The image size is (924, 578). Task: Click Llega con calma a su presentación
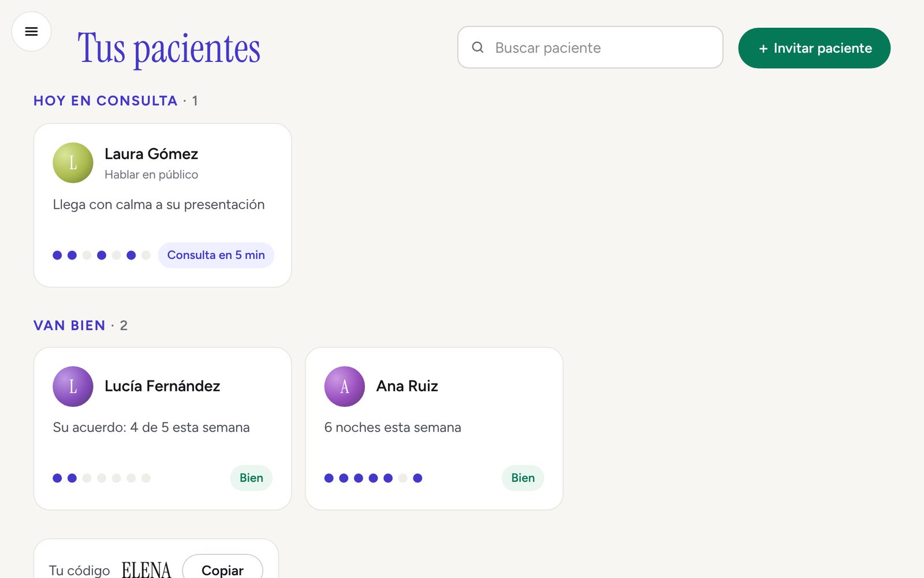click(159, 205)
